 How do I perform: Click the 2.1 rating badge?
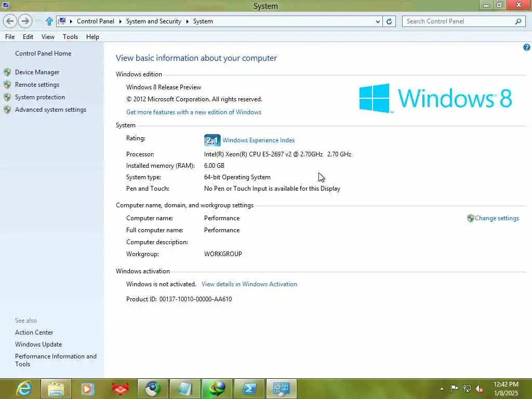point(212,140)
